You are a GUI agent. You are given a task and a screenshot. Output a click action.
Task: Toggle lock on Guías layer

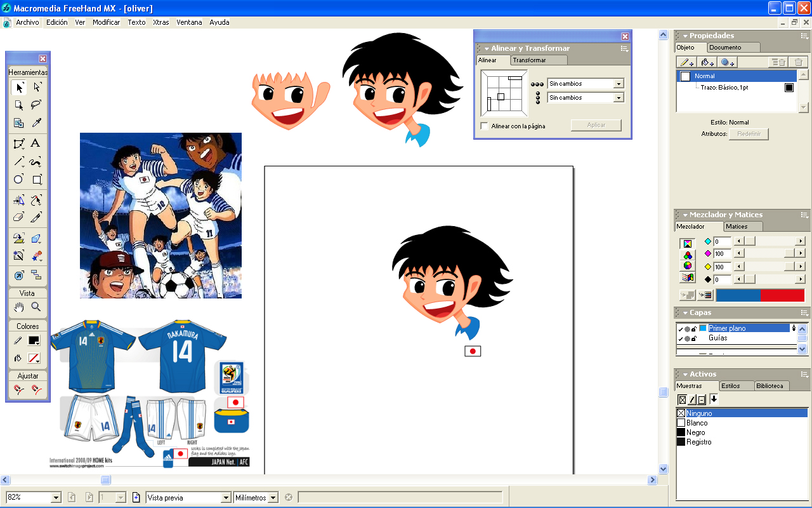pyautogui.click(x=694, y=338)
